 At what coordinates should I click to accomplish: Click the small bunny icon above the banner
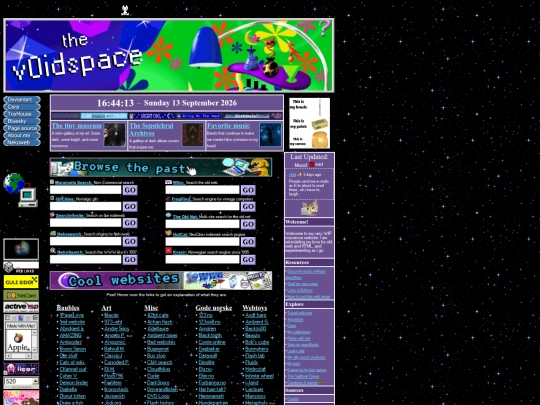125,10
